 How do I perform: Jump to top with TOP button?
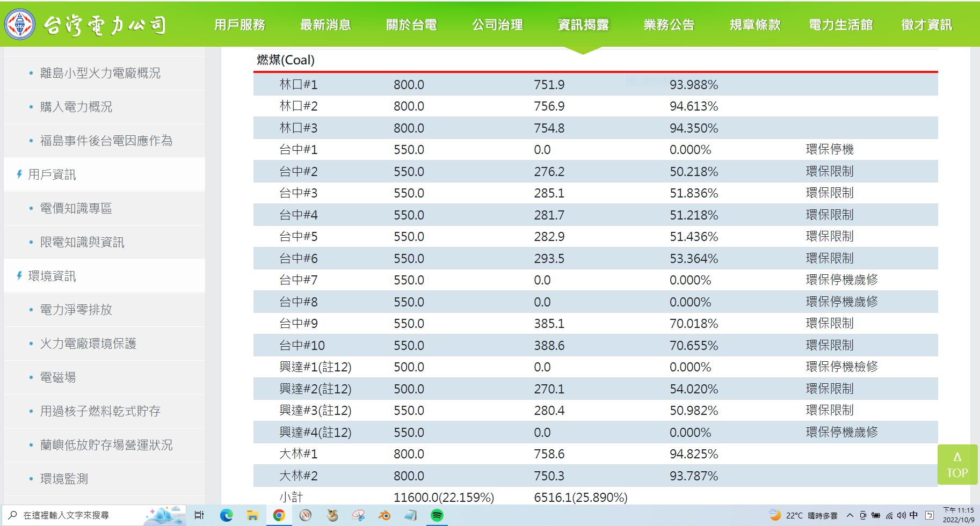[x=957, y=465]
